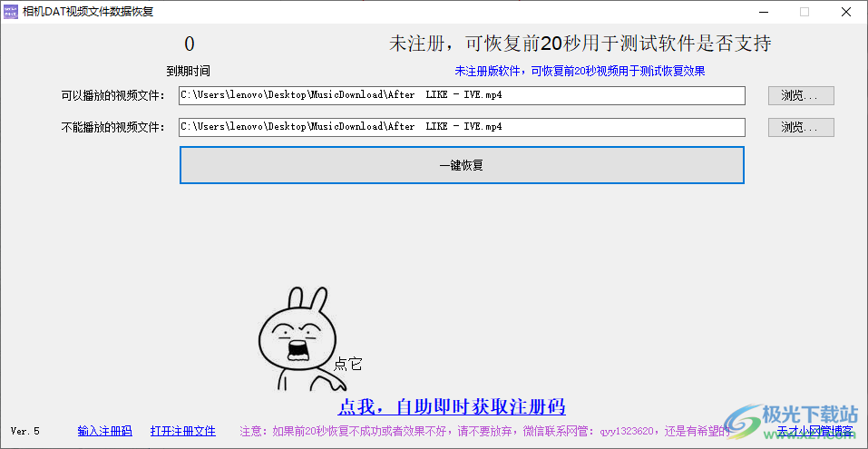Click the app icon in the title bar
The height and width of the screenshot is (449, 868).
pos(11,12)
